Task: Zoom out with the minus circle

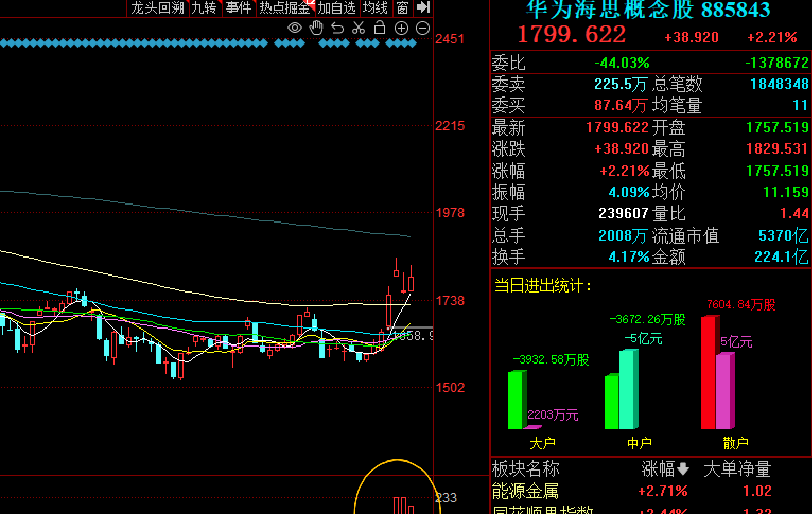Action: tap(423, 29)
